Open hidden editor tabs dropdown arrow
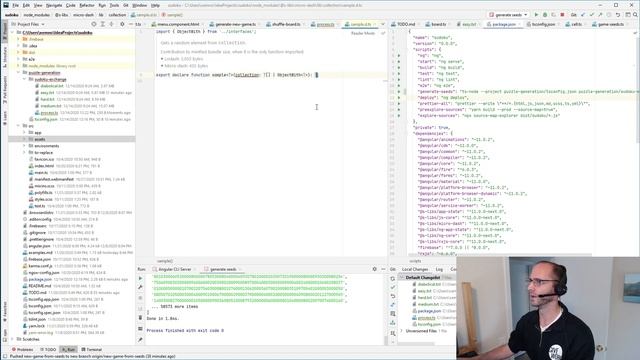This screenshot has height=360, width=640. point(382,24)
